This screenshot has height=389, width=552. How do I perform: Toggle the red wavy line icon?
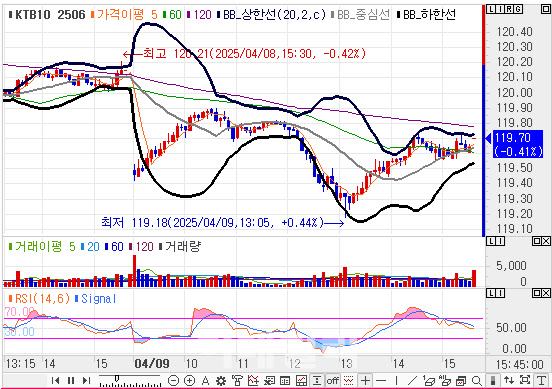(x=349, y=381)
